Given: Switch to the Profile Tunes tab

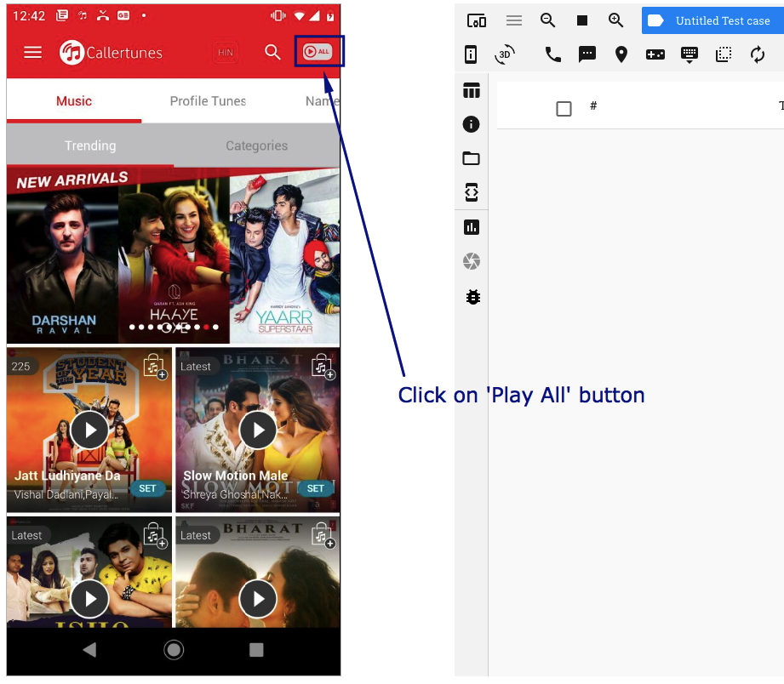Looking at the screenshot, I should (208, 101).
